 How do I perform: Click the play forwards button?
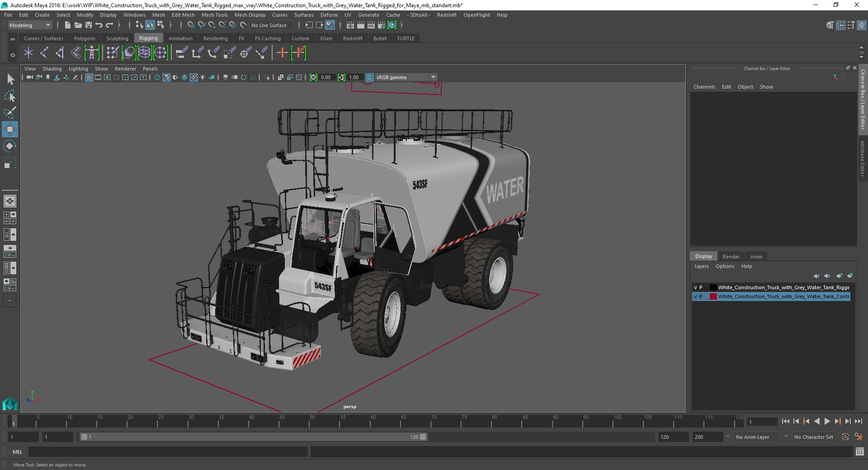pos(827,421)
